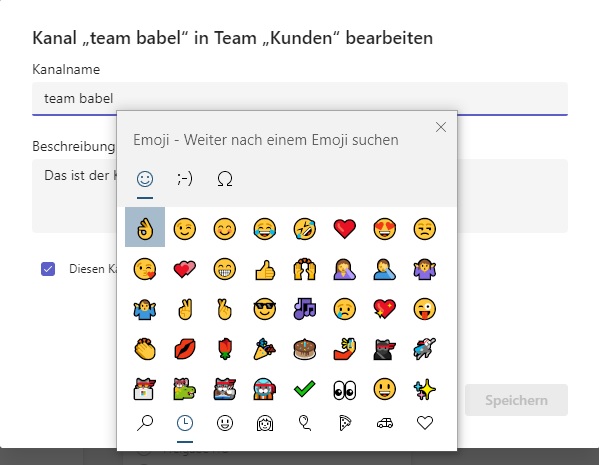
Task: Open the Omega symbols tab
Action: tap(225, 179)
